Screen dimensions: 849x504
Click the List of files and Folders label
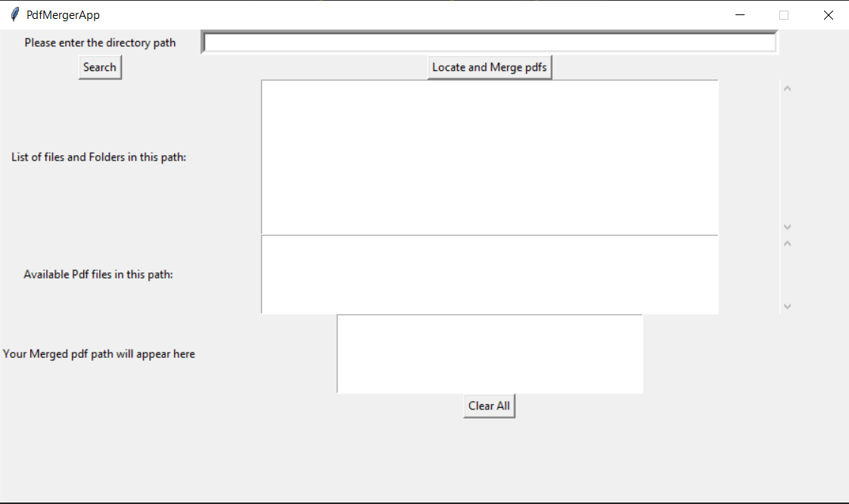coord(98,157)
